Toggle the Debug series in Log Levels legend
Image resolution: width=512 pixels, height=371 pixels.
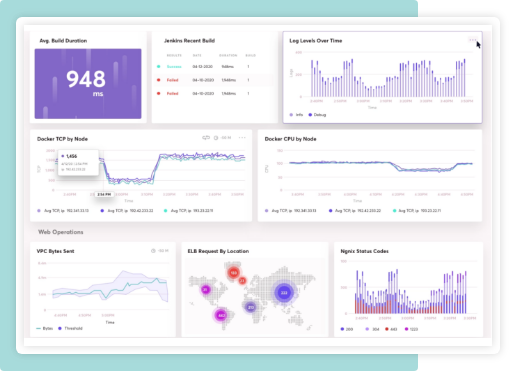coord(317,115)
